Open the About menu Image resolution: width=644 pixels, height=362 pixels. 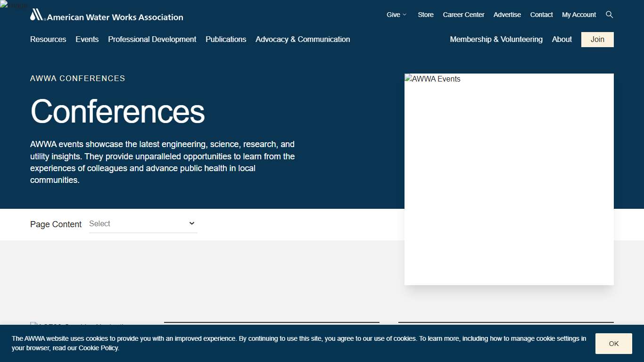561,40
